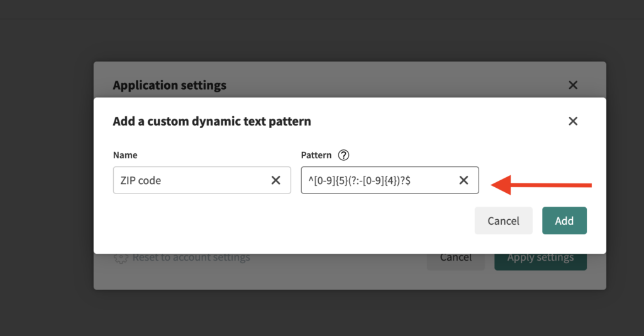The image size is (644, 336).
Task: Select the Reset to account settings link
Action: click(191, 257)
